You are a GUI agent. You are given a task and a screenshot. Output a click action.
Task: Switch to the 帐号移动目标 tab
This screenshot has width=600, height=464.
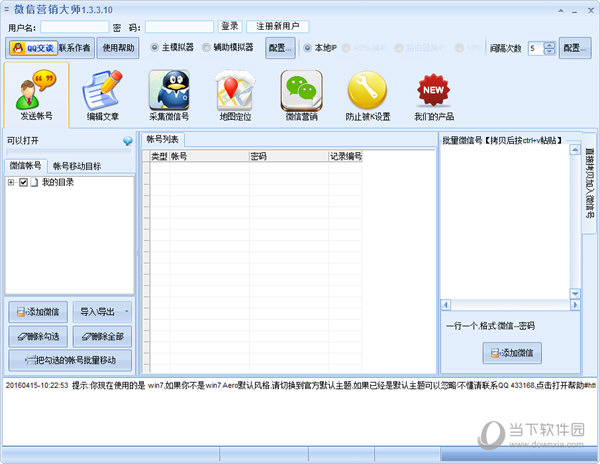click(77, 166)
